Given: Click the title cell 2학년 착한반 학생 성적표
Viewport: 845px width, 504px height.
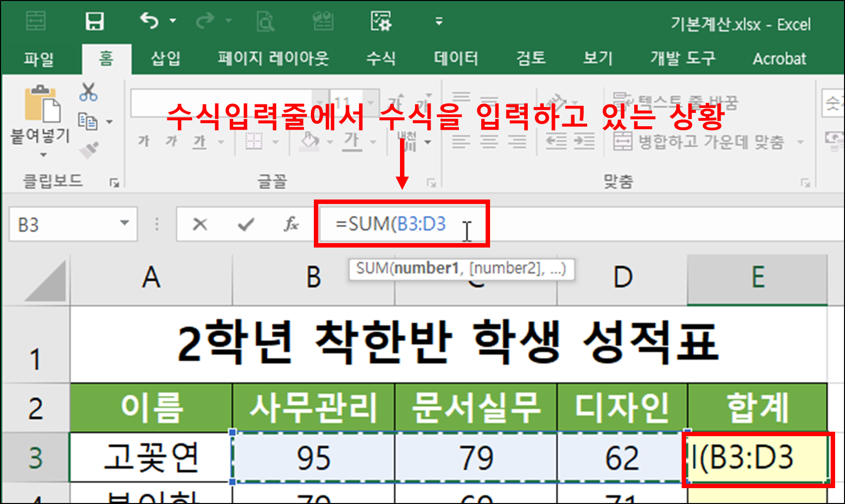Looking at the screenshot, I should 448,345.
